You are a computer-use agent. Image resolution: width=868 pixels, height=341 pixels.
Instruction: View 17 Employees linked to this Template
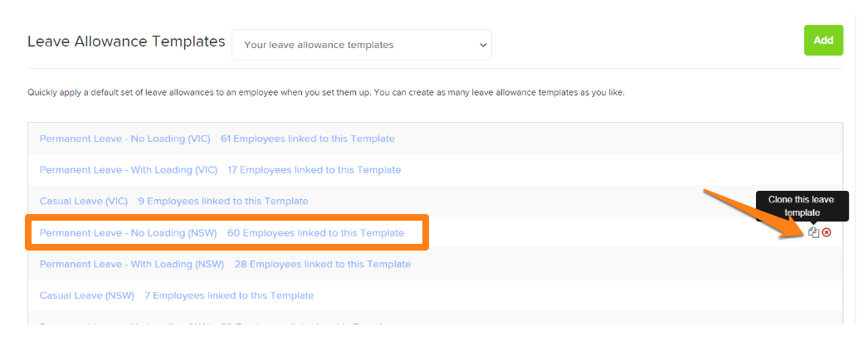(315, 170)
